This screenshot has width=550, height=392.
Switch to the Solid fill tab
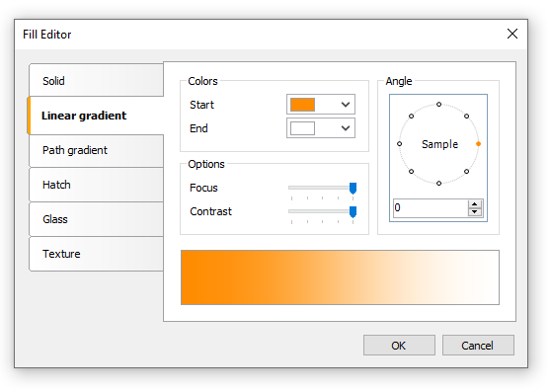pyautogui.click(x=96, y=80)
